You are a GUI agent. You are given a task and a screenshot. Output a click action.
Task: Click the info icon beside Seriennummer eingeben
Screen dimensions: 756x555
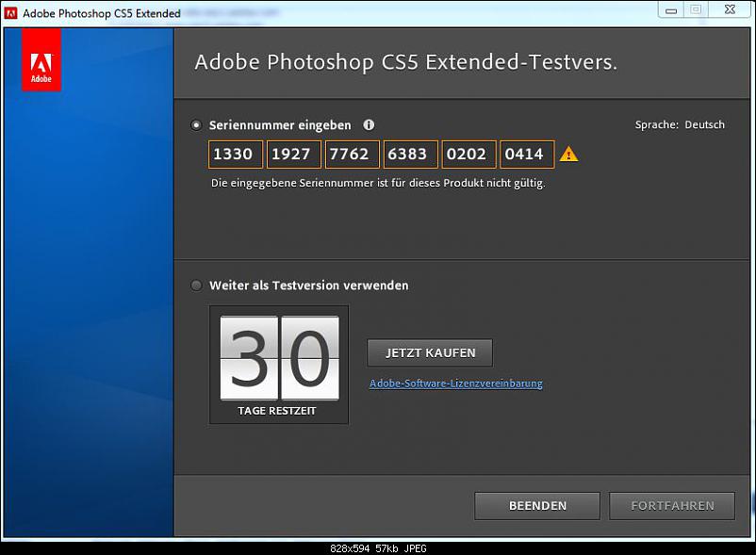(369, 124)
